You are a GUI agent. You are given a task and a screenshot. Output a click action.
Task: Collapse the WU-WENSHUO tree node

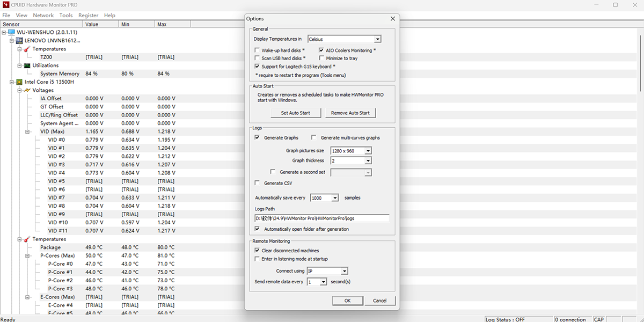tap(4, 32)
